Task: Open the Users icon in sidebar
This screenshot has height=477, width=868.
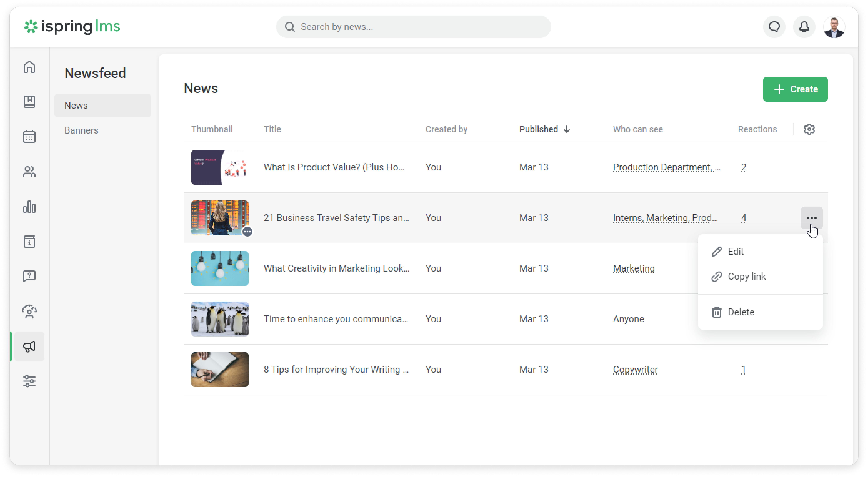Action: tap(29, 172)
